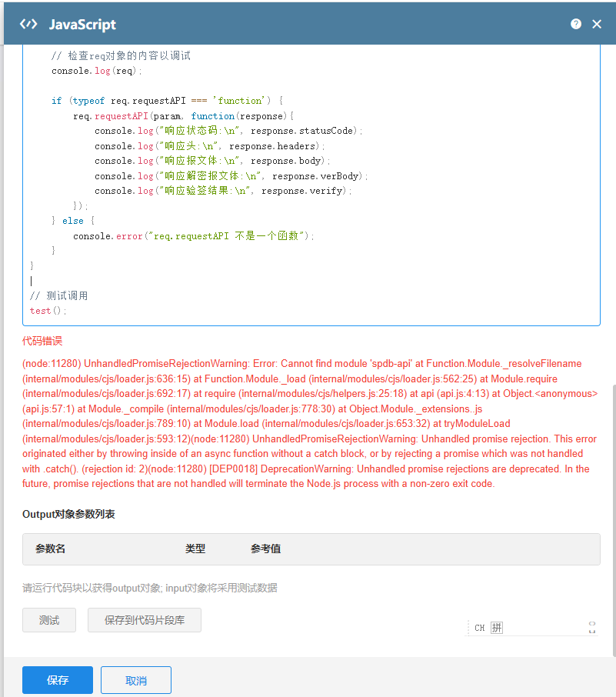
Task: Click the 响应头 console.log line
Action: coord(210,146)
